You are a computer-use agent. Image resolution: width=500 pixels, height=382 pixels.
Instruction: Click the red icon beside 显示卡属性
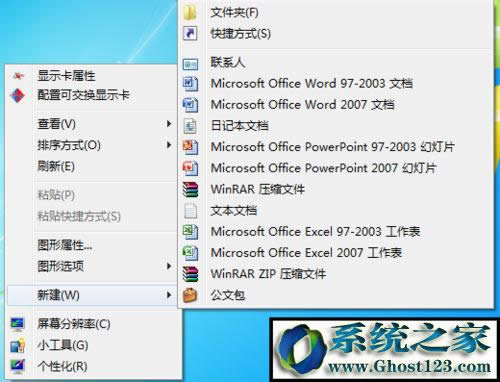[18, 76]
